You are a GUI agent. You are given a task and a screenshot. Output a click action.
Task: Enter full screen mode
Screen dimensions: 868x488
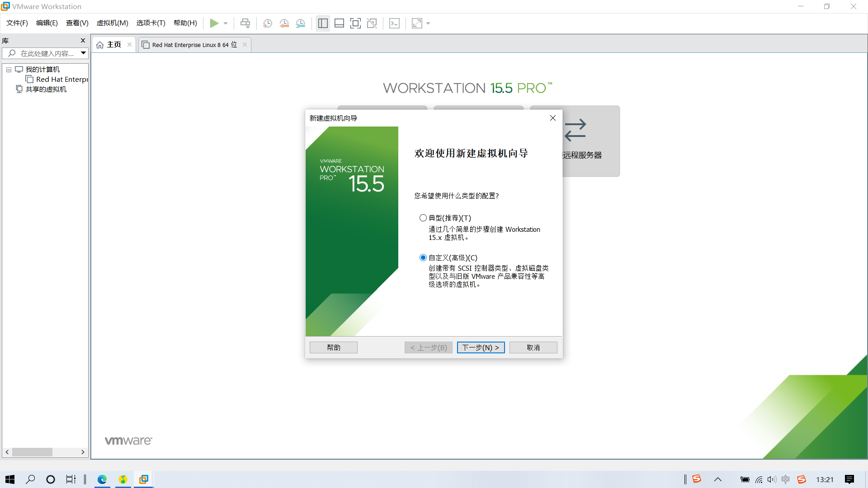tap(356, 23)
